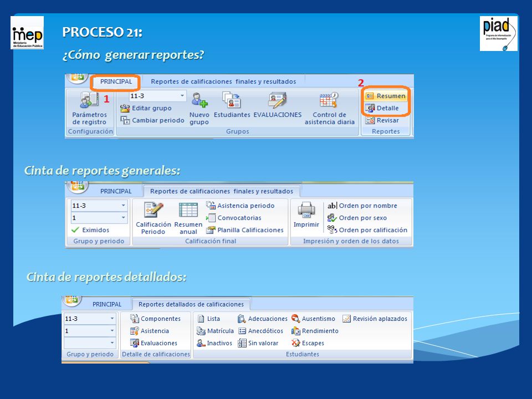Viewport: 532px width, 399px height.
Task: Select the PRINCIPAL tab above Parámetros de registro
Action: (x=116, y=82)
